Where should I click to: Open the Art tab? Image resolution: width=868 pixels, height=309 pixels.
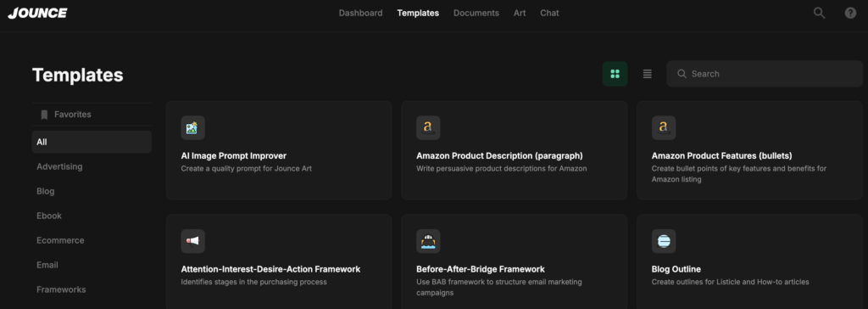[x=520, y=13]
